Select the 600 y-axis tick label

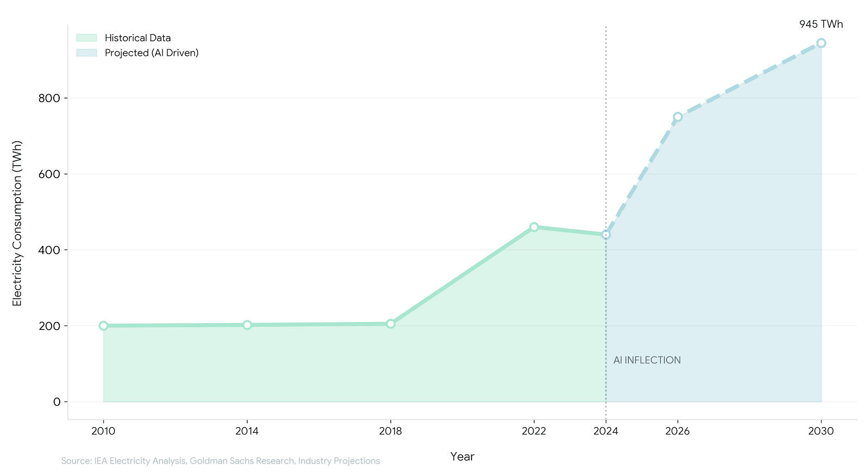click(49, 174)
